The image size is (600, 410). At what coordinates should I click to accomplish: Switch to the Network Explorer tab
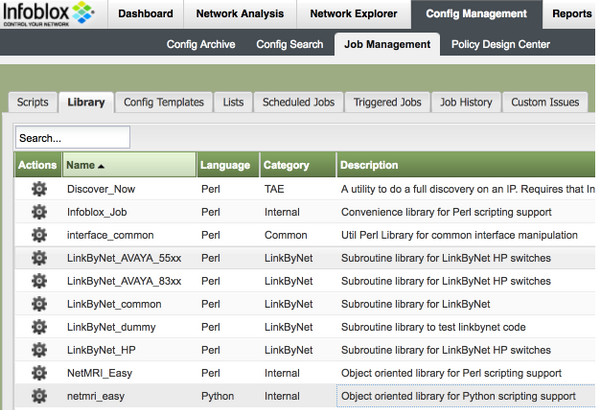[353, 14]
